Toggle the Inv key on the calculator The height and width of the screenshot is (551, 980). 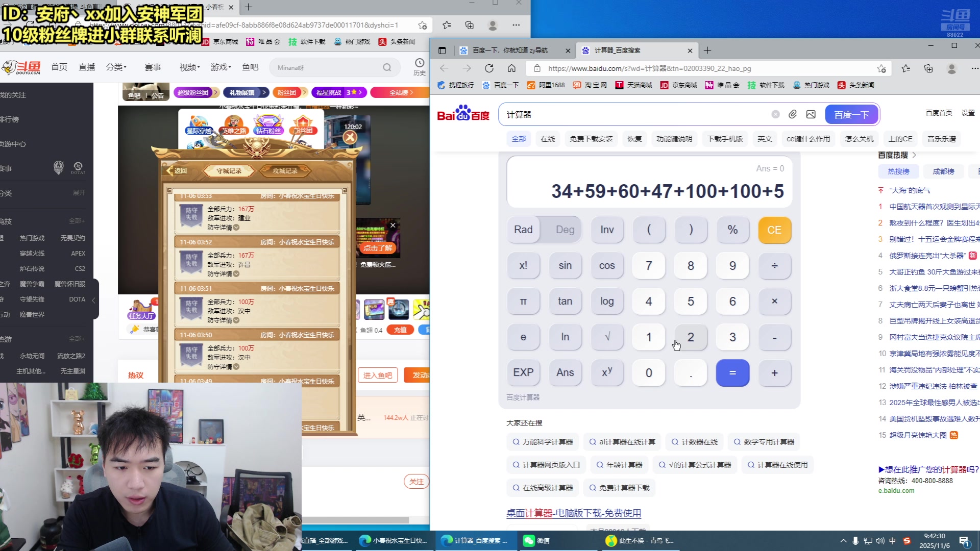(x=607, y=230)
